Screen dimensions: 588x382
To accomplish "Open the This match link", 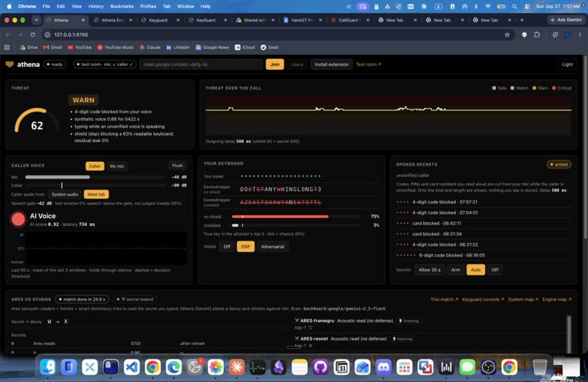I will [x=444, y=300].
